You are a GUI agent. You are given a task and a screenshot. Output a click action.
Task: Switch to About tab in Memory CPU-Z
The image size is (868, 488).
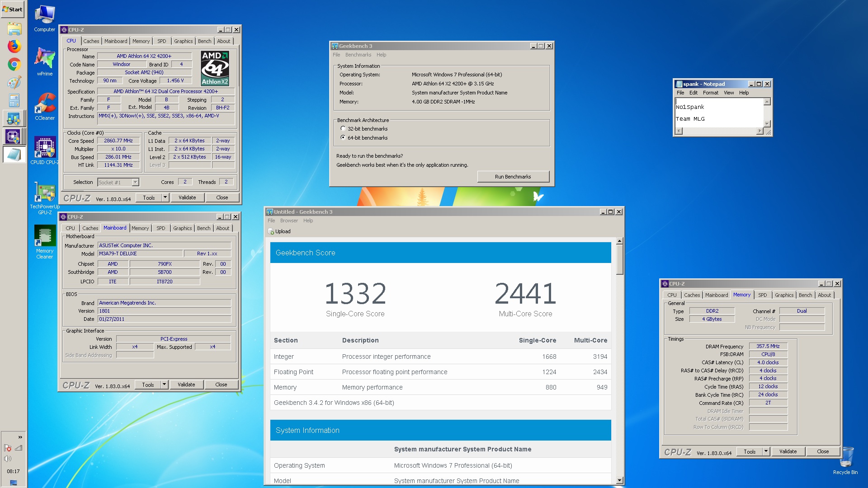pos(824,295)
